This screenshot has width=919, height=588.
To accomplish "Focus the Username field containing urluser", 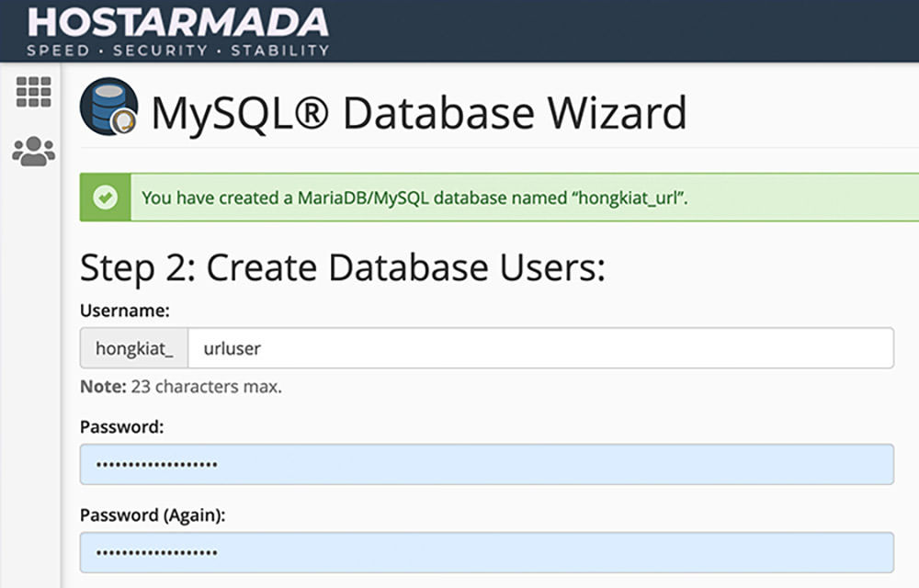I will point(540,348).
